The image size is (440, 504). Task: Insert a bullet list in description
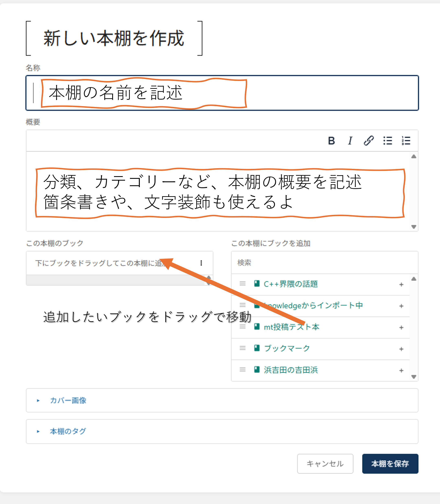click(x=387, y=141)
